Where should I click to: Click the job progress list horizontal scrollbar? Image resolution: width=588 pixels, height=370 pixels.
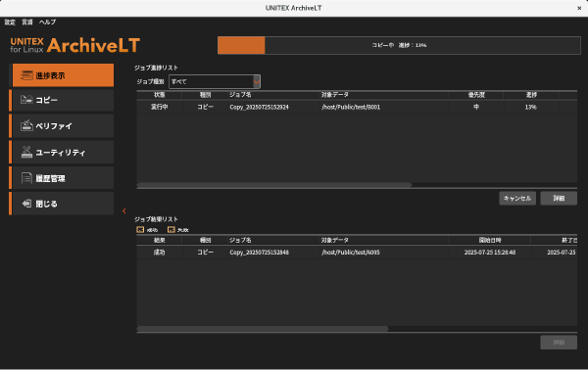click(x=274, y=185)
